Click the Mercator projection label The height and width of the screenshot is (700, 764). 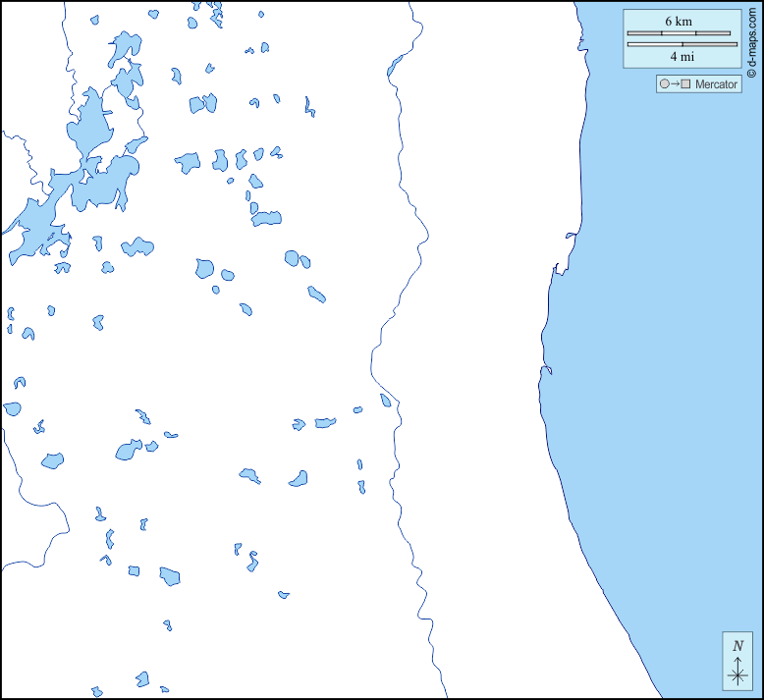coord(716,84)
